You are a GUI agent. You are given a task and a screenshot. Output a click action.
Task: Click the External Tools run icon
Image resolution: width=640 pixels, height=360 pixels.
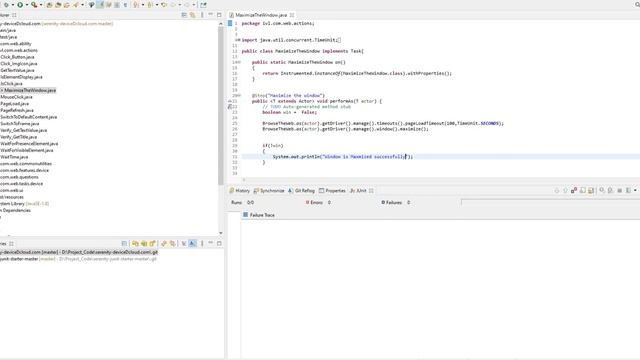click(34, 5)
